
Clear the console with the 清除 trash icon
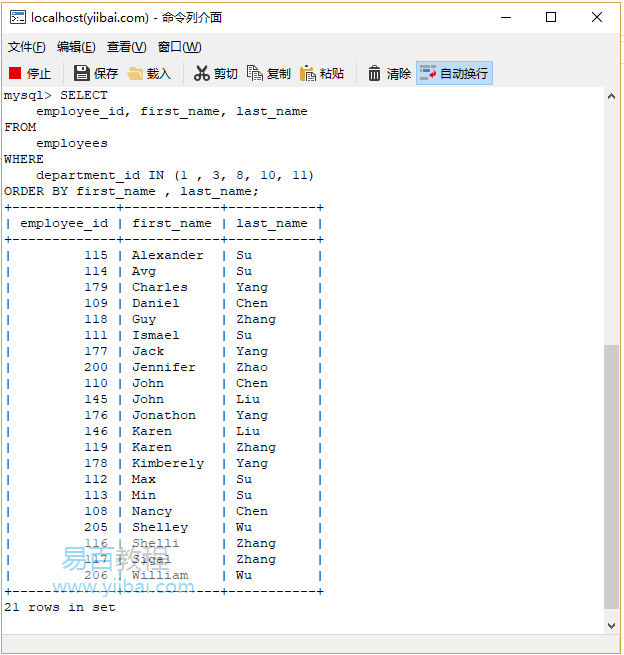point(375,73)
